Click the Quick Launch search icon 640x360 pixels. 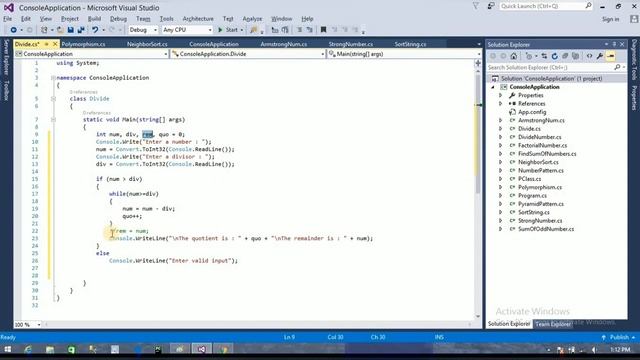coord(588,6)
